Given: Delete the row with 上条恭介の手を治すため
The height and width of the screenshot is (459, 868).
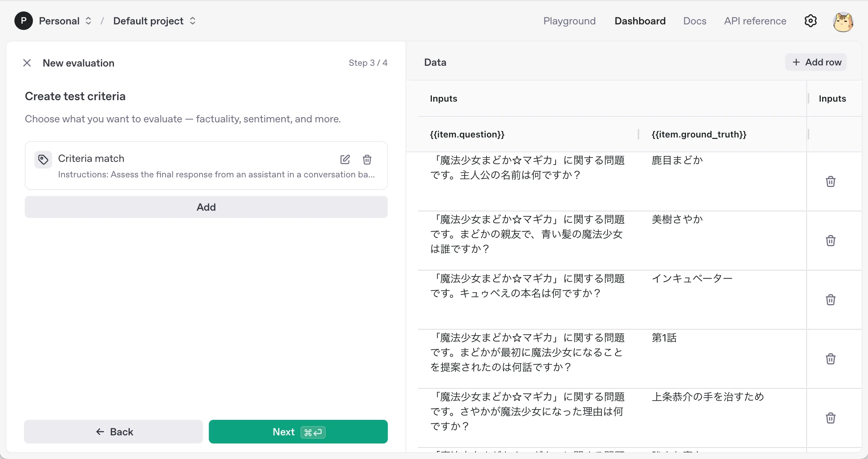Looking at the screenshot, I should 830,418.
